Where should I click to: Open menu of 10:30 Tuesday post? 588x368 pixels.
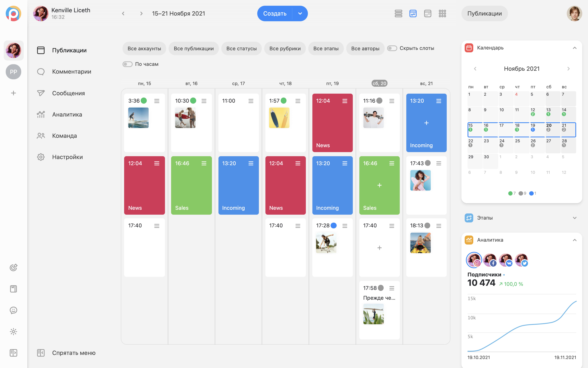coord(204,101)
